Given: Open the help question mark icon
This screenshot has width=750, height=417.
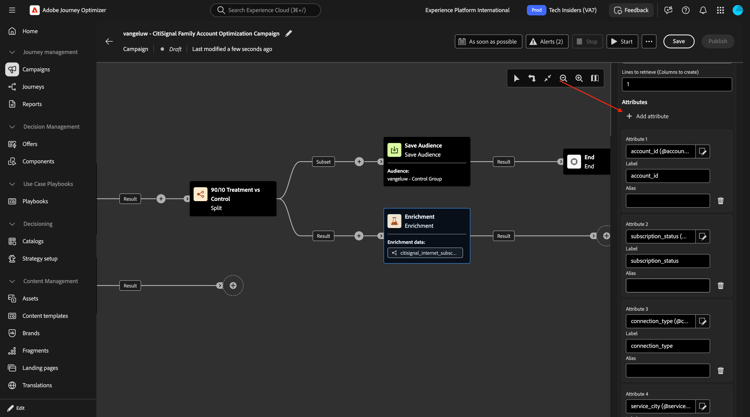Looking at the screenshot, I should (x=685, y=10).
